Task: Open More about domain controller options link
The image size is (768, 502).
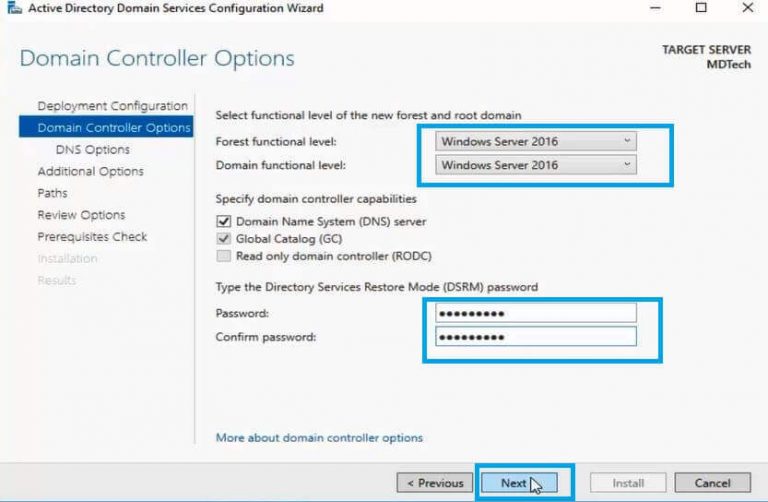Action: point(319,437)
